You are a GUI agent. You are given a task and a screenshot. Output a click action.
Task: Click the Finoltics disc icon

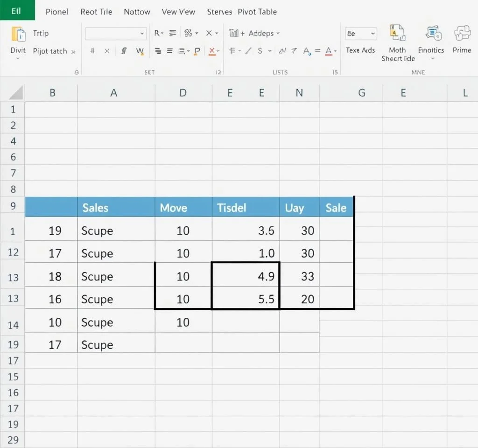(433, 33)
